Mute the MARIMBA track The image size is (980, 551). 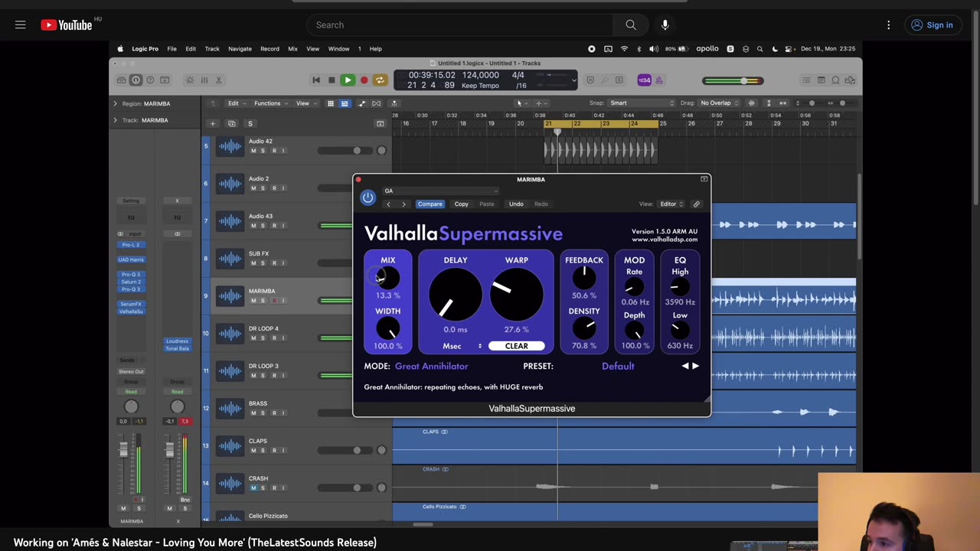[x=253, y=300]
